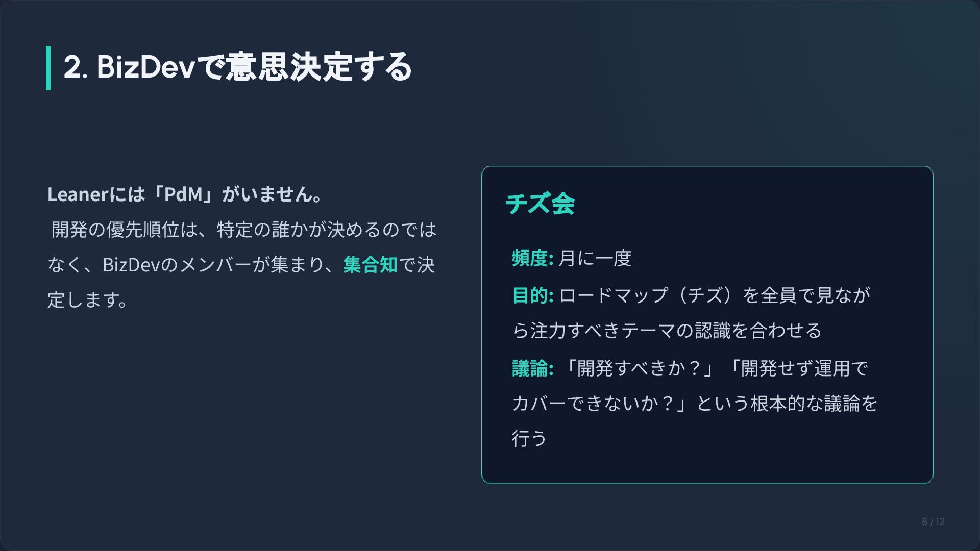This screenshot has height=551, width=980.
Task: Click the teal label "頻度:"
Action: (532, 258)
